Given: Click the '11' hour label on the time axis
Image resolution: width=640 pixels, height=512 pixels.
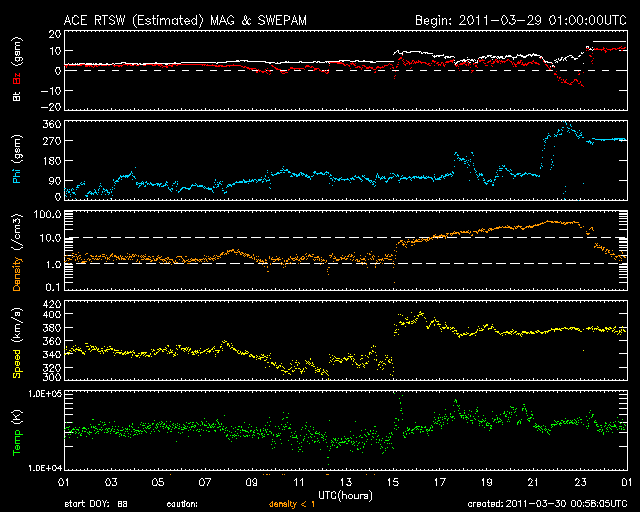Looking at the screenshot, I should pos(298,483).
